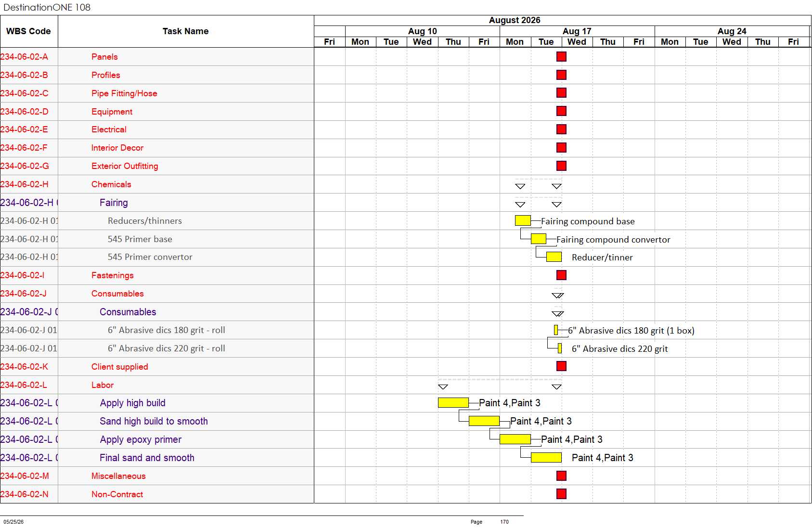
Task: Select the Profiles red milestone square
Action: (561, 75)
